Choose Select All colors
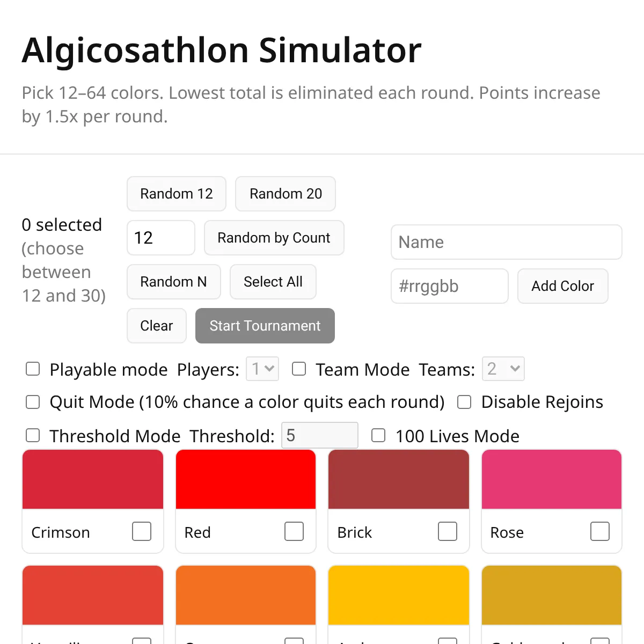This screenshot has height=644, width=644. (273, 282)
